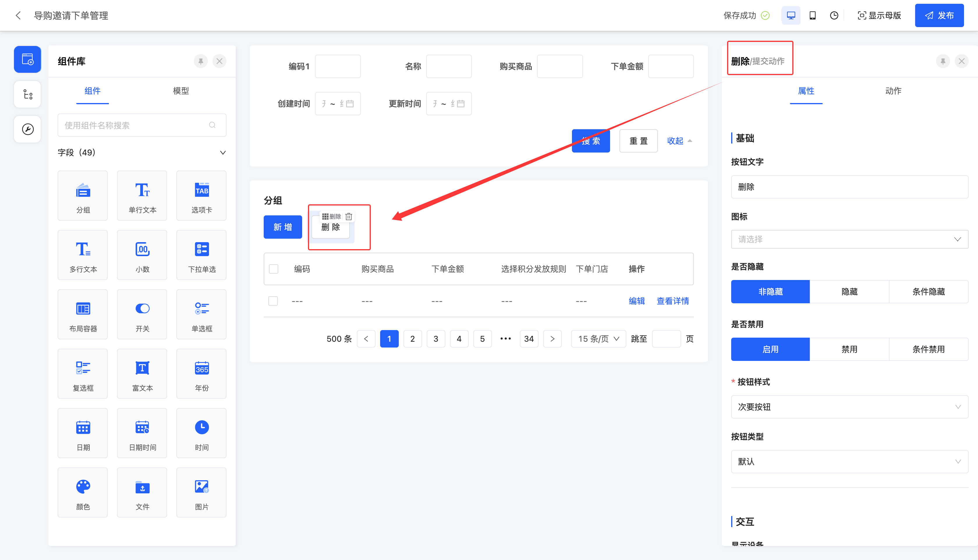Switch to the 动作 tab
Screen dimensions: 978x560
893,91
